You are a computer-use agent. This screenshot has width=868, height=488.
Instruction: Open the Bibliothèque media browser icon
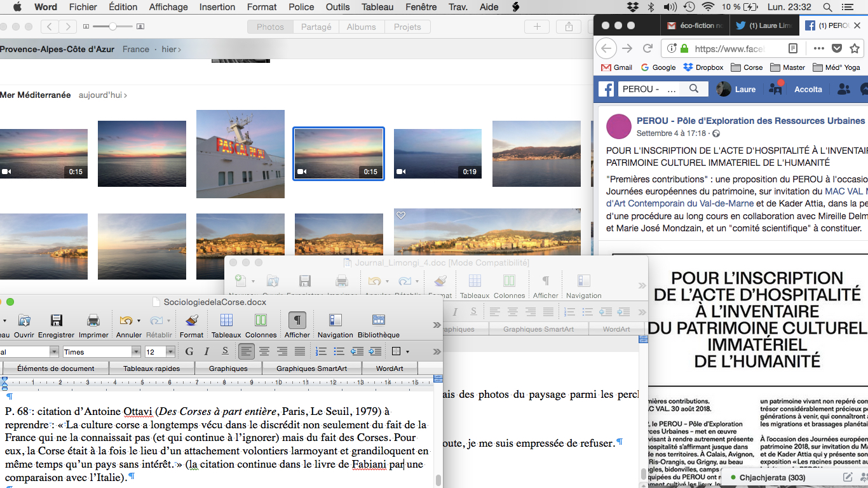tap(378, 320)
